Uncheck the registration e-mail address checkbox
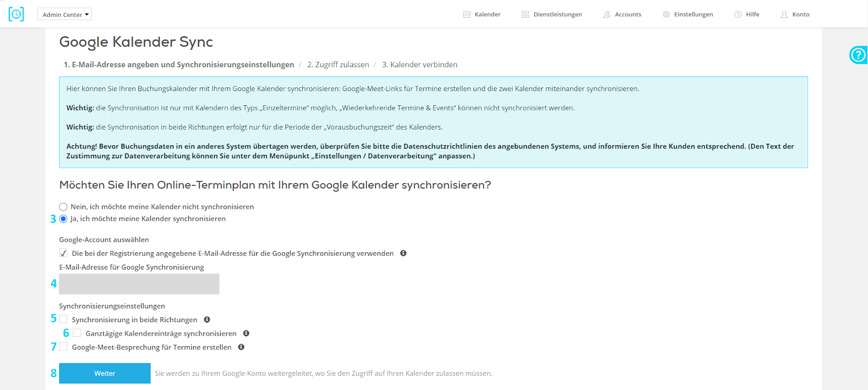The image size is (868, 390). 63,253
